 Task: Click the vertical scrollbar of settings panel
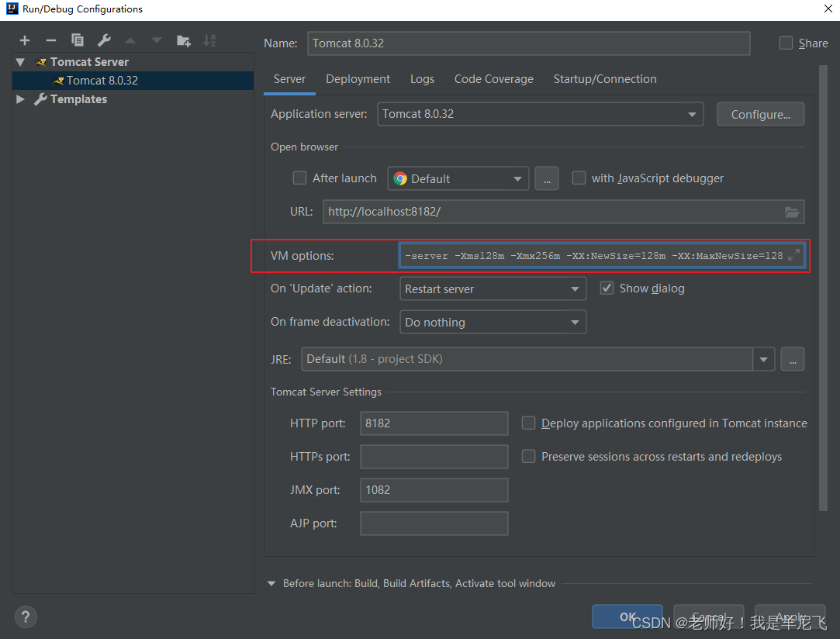coord(824,288)
